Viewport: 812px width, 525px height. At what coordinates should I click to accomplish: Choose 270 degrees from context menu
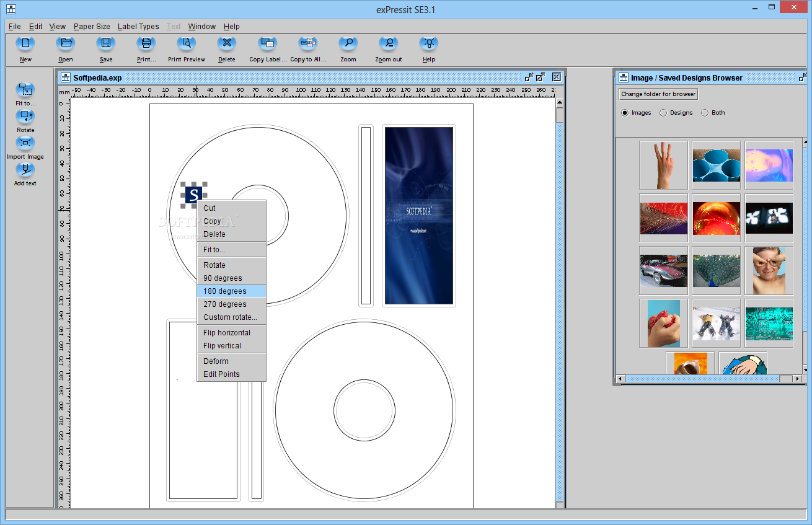click(231, 304)
